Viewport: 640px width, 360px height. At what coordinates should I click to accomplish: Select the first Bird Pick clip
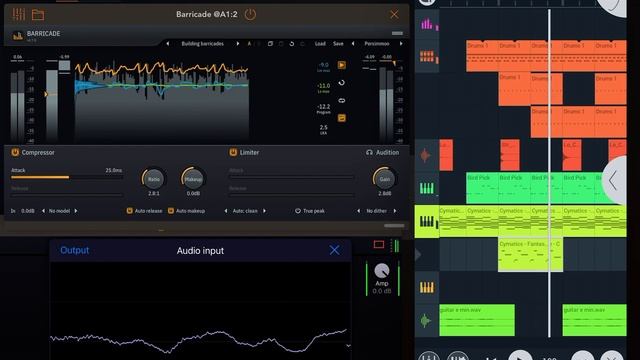(482, 188)
